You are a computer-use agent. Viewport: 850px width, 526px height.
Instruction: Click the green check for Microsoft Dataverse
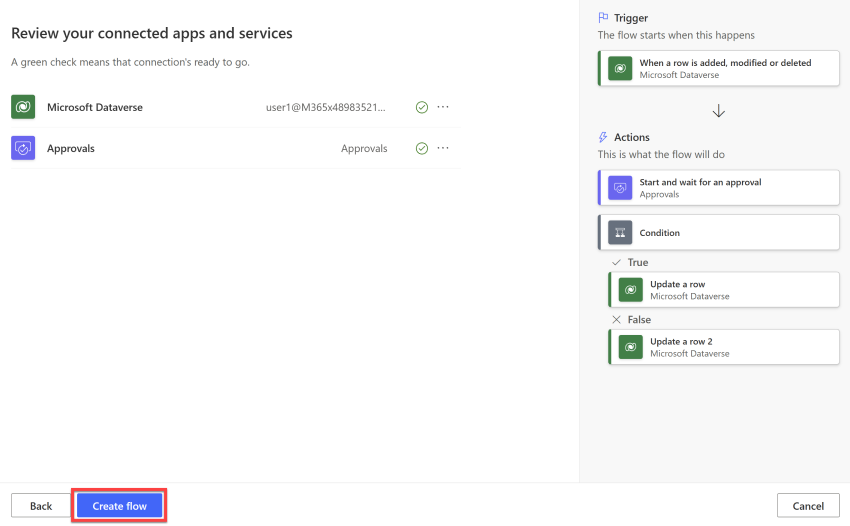[x=422, y=107]
